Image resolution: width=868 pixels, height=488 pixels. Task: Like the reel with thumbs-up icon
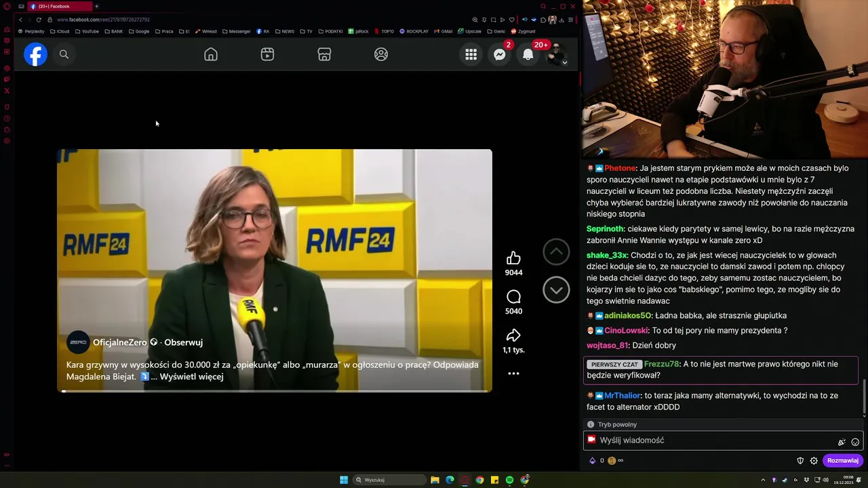[x=513, y=258]
